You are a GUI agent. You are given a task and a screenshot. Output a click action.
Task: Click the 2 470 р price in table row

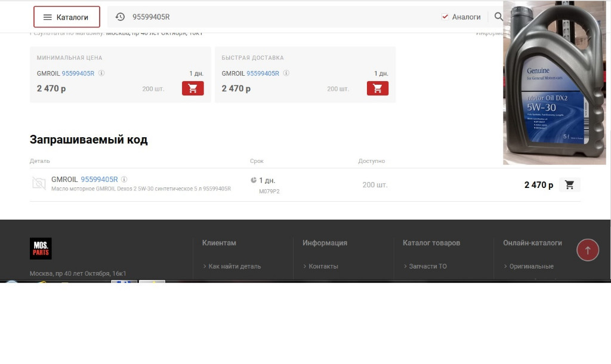coord(539,185)
